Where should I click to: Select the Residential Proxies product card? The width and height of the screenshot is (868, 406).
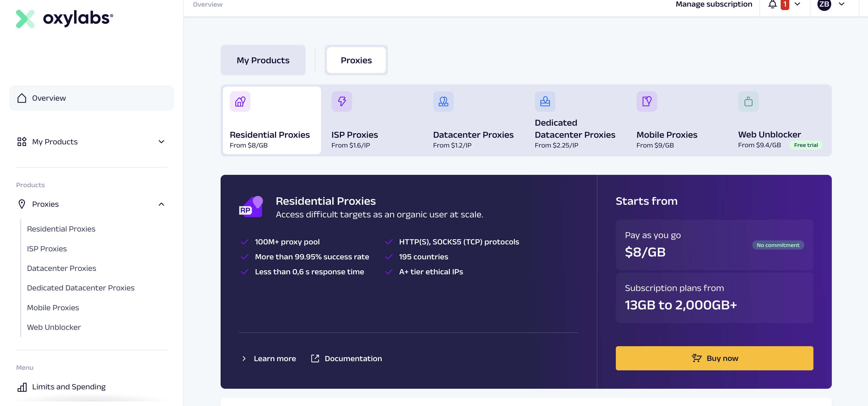(x=272, y=120)
